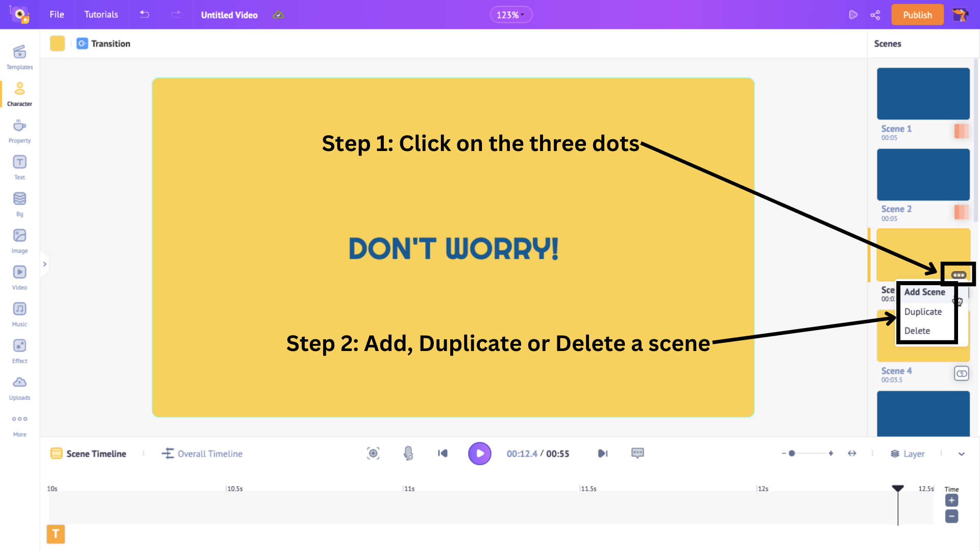Click the Duplicate context menu option
This screenshot has height=551, width=980.
click(923, 311)
